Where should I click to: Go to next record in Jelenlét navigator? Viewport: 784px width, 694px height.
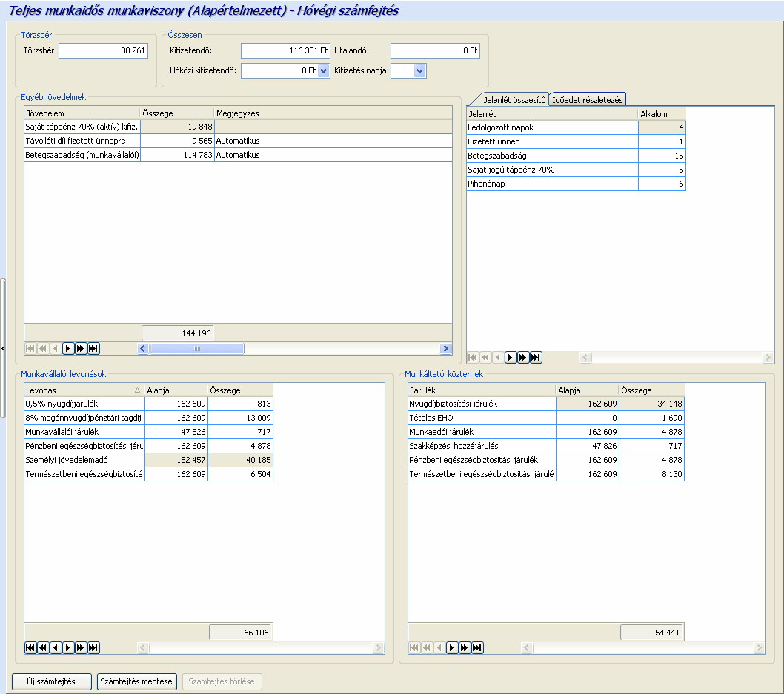click(x=511, y=357)
